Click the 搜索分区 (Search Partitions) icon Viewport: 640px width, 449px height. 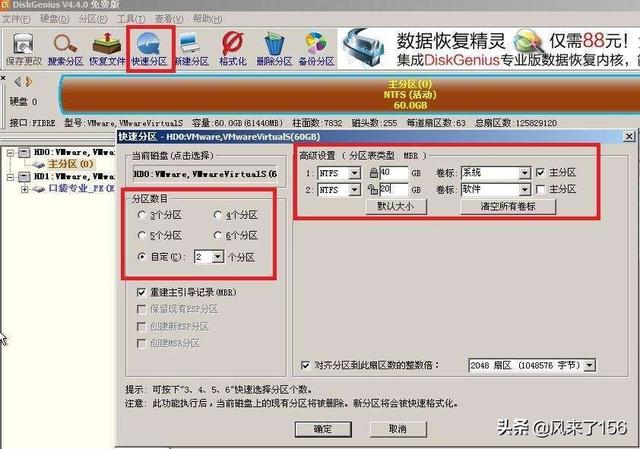pyautogui.click(x=66, y=47)
